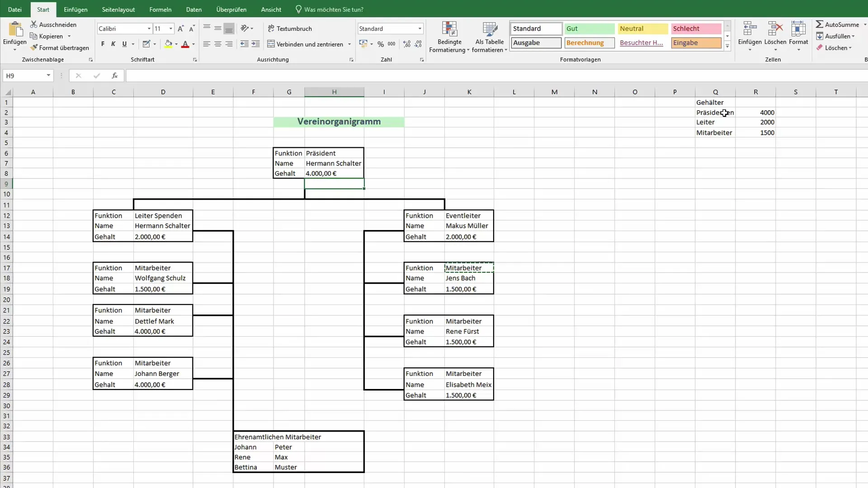Click the AutoSumme button
The image size is (868, 488).
837,24
